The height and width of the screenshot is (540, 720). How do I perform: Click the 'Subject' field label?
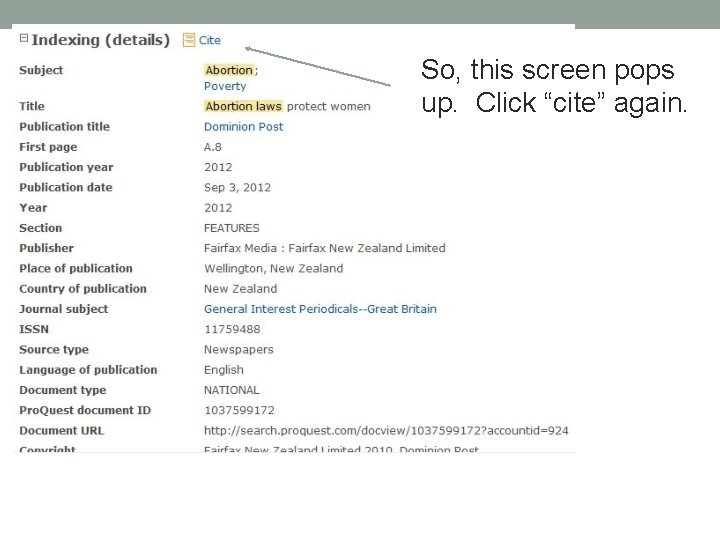(x=41, y=70)
